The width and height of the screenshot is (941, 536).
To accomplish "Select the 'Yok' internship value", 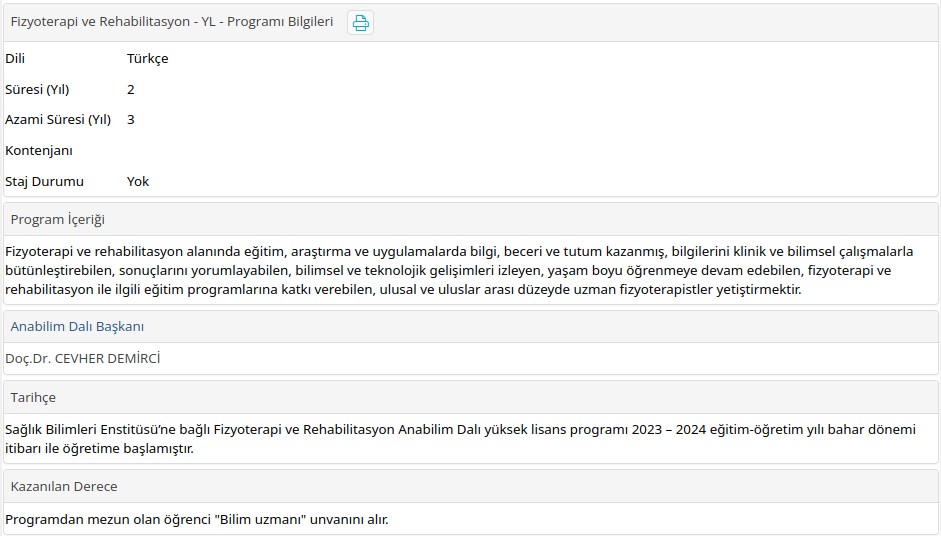I will tap(138, 181).
